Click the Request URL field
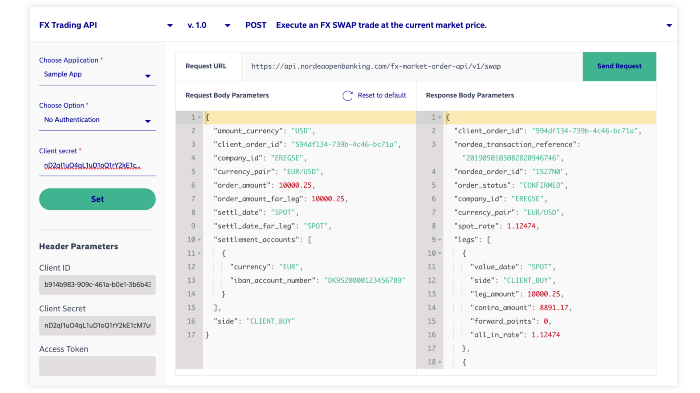 (412, 67)
